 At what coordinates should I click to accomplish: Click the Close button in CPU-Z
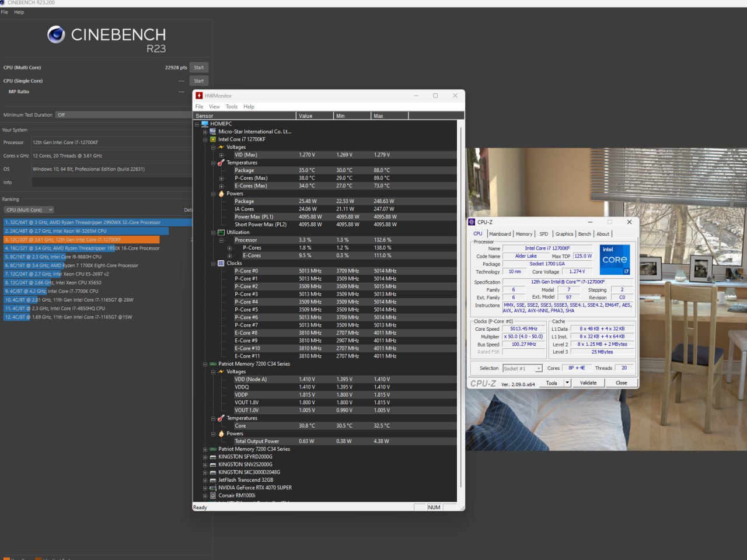[621, 383]
